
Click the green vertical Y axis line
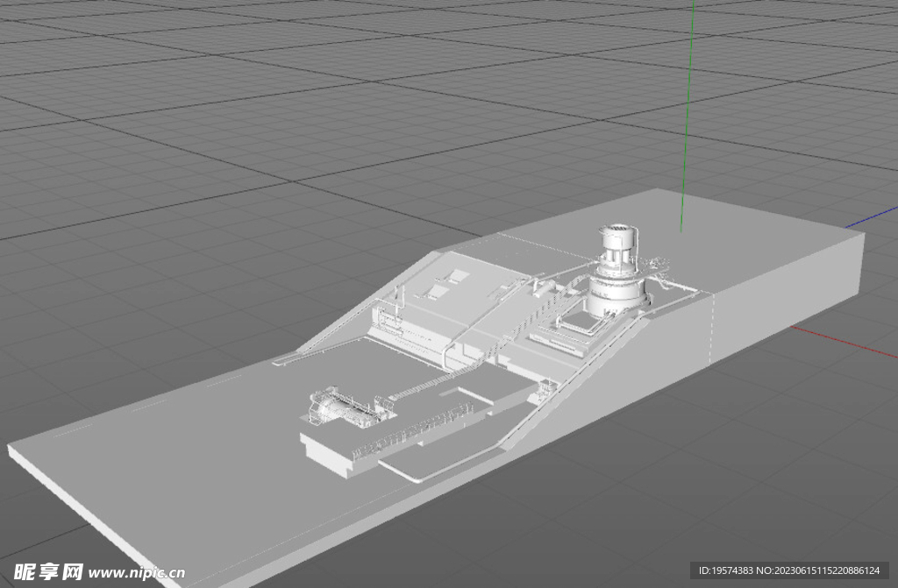(688, 116)
